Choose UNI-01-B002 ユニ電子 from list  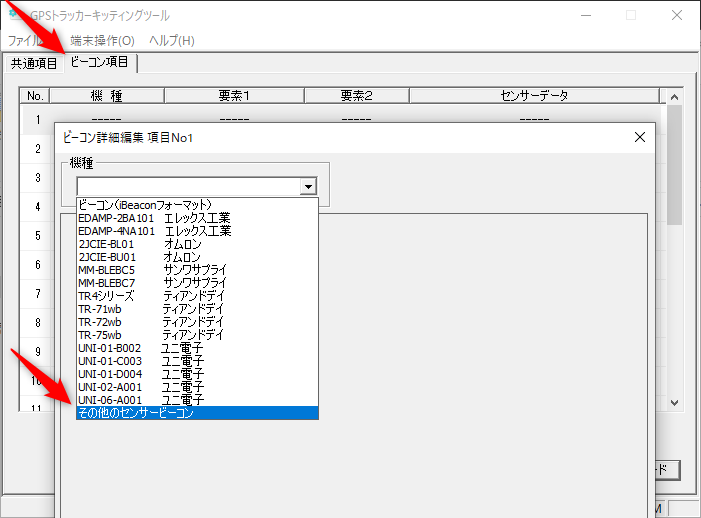tap(197, 348)
